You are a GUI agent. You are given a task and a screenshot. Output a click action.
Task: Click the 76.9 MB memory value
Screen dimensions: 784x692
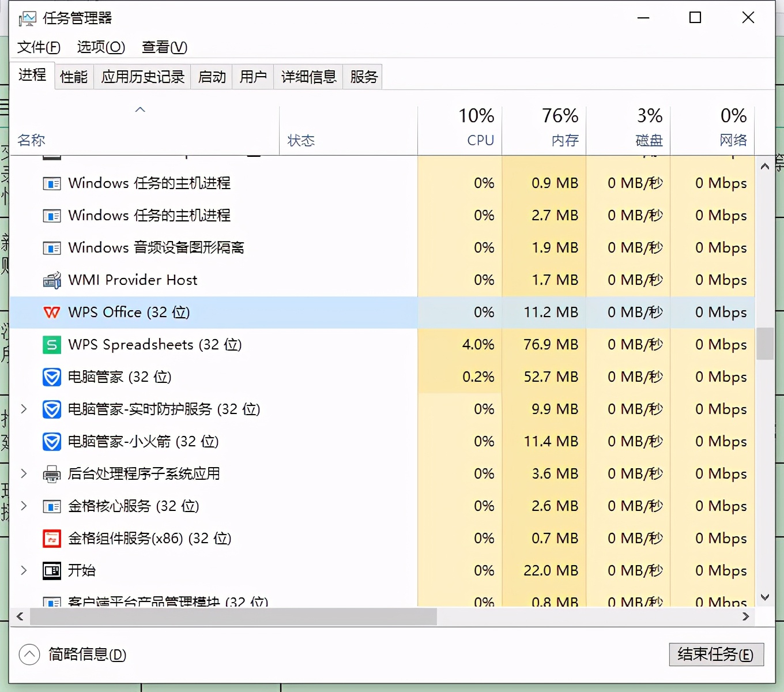pos(551,345)
